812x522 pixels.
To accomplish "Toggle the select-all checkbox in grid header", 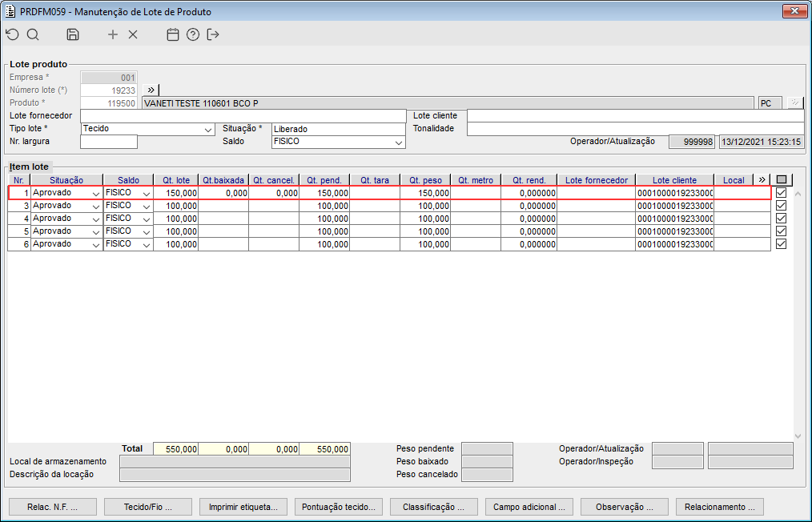I will pyautogui.click(x=782, y=179).
